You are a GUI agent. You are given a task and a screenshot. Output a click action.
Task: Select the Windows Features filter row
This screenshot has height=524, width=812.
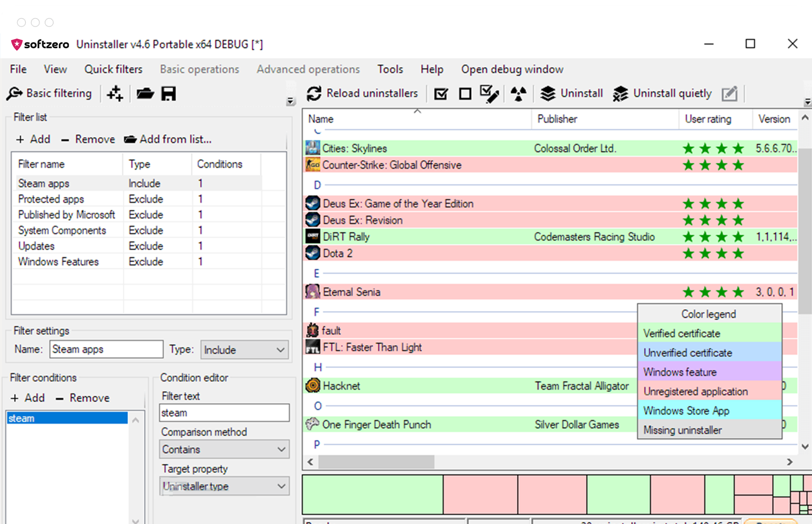click(137, 262)
